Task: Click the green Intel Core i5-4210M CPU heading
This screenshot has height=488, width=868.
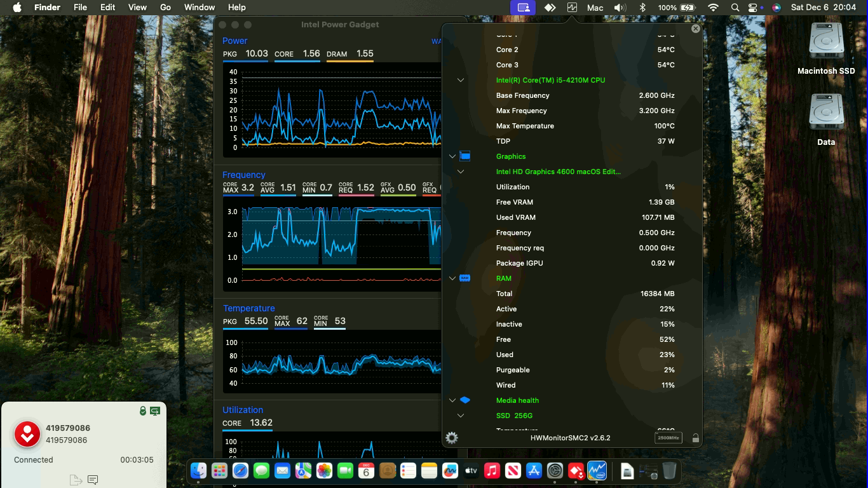Action: [x=550, y=80]
